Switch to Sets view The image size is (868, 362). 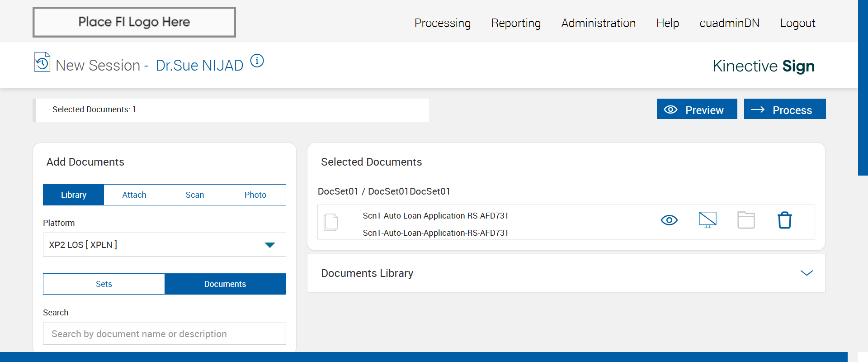click(x=104, y=284)
